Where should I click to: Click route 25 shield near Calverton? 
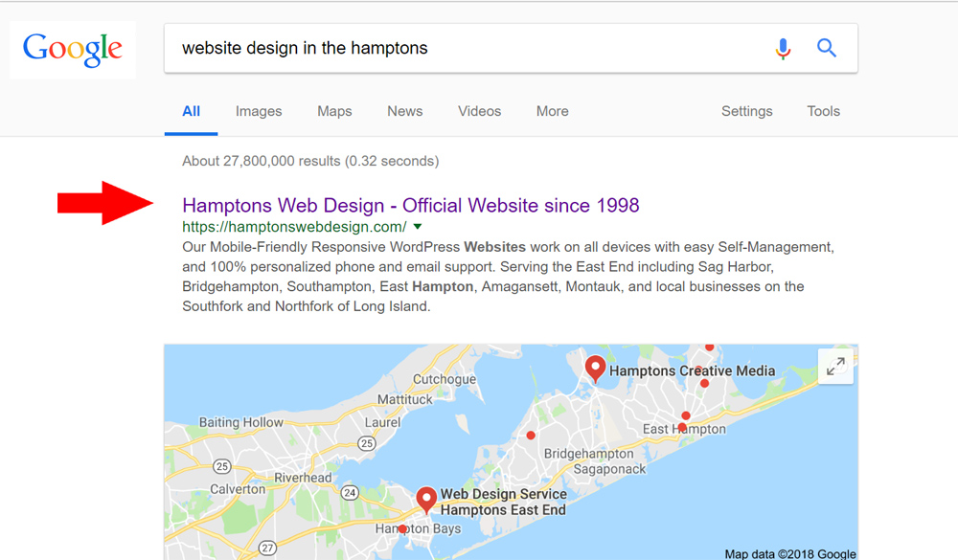(x=221, y=466)
